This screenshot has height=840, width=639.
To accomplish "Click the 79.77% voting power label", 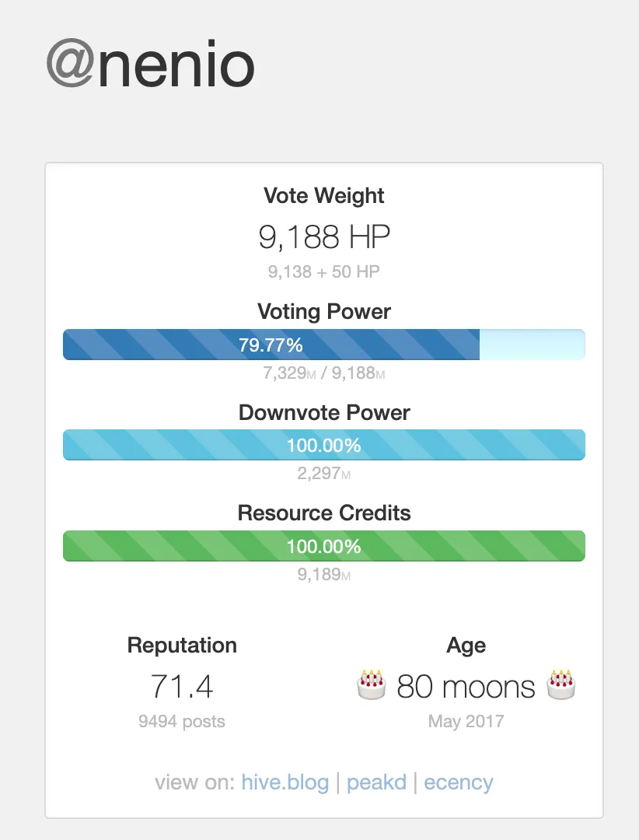I will [271, 345].
